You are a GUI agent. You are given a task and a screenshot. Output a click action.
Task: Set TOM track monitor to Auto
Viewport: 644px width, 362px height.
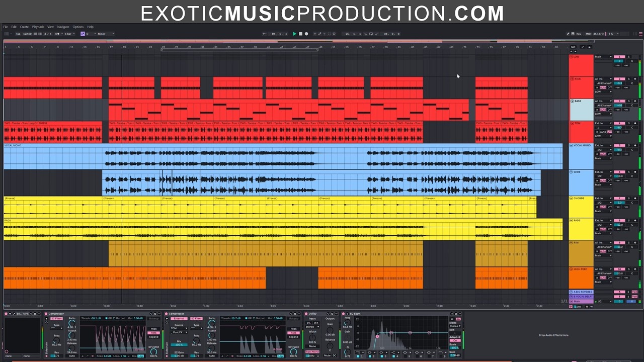tap(603, 132)
